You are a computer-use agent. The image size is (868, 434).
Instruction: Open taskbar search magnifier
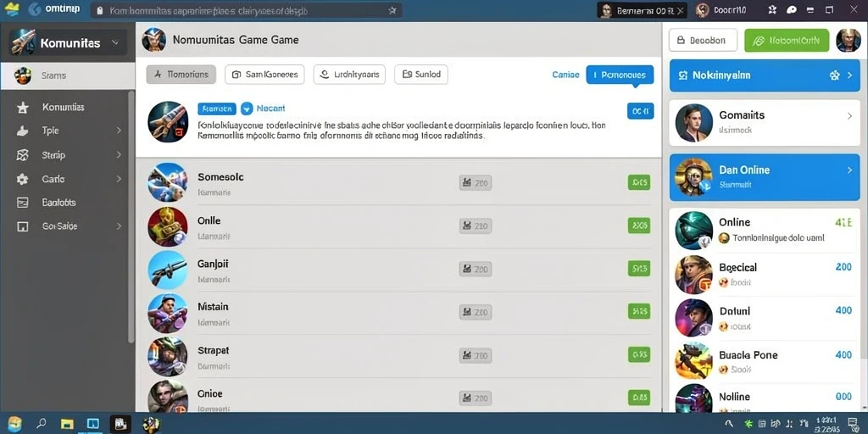coord(42,424)
